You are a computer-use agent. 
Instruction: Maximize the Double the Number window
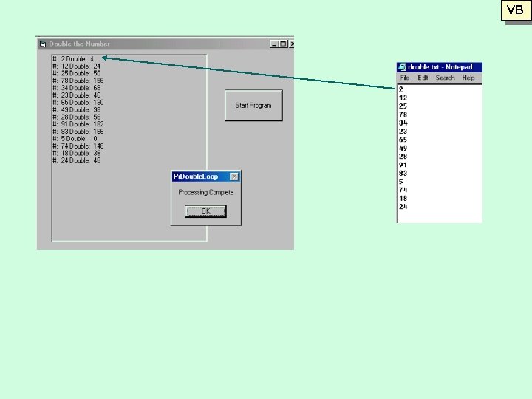coord(283,44)
